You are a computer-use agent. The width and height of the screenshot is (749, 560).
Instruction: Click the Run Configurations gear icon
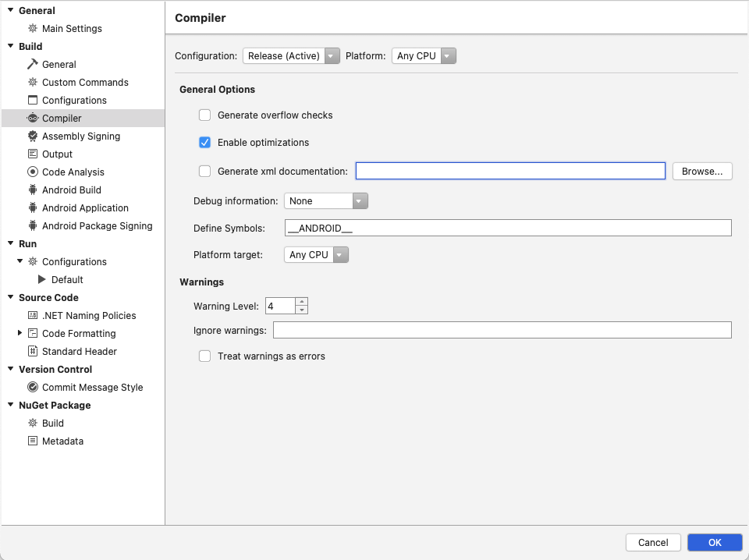click(x=33, y=261)
